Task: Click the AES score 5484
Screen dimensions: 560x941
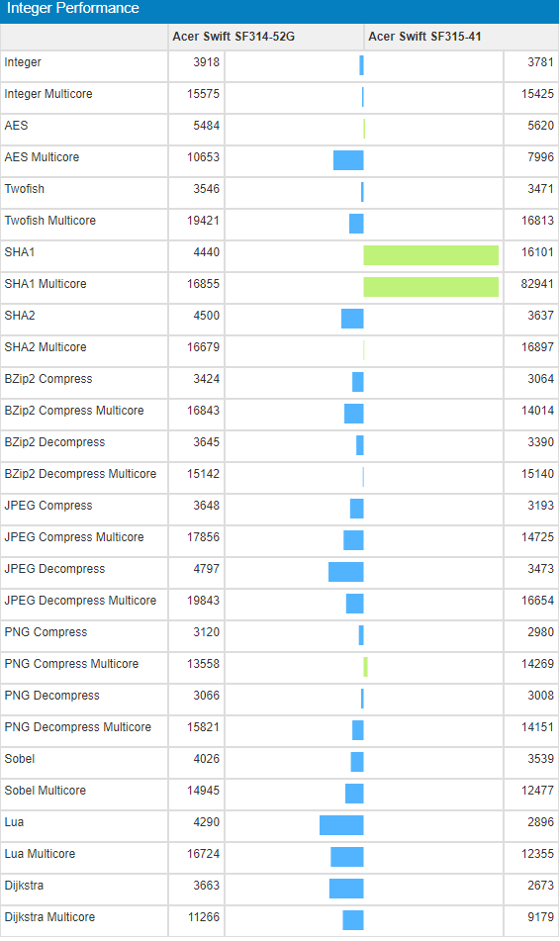Action: (207, 126)
